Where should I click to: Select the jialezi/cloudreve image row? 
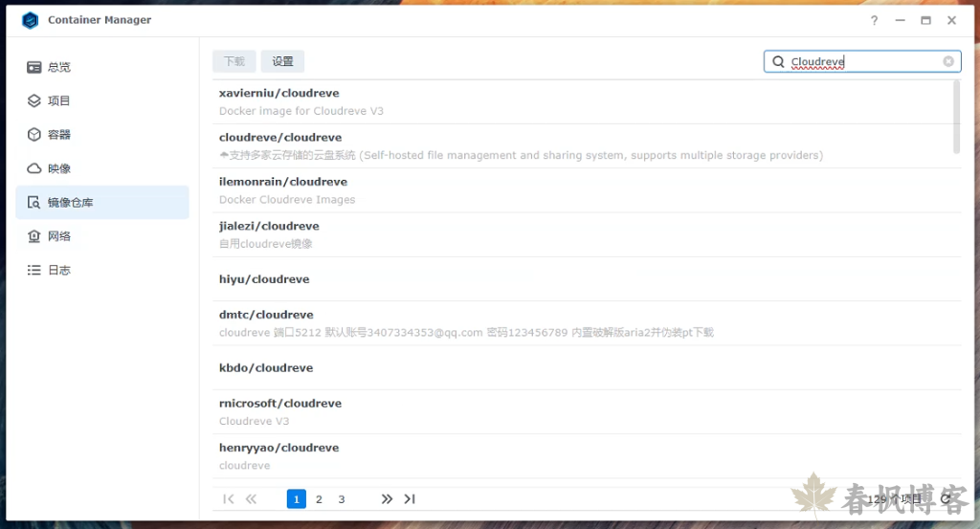click(587, 234)
